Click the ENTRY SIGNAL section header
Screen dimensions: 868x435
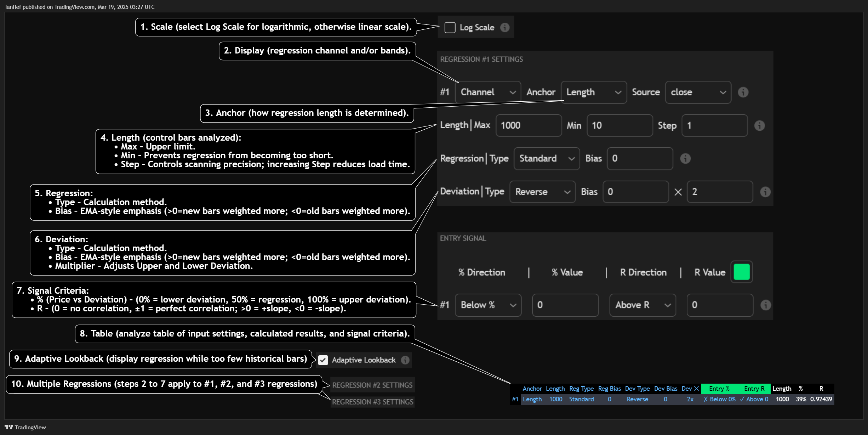pyautogui.click(x=463, y=238)
